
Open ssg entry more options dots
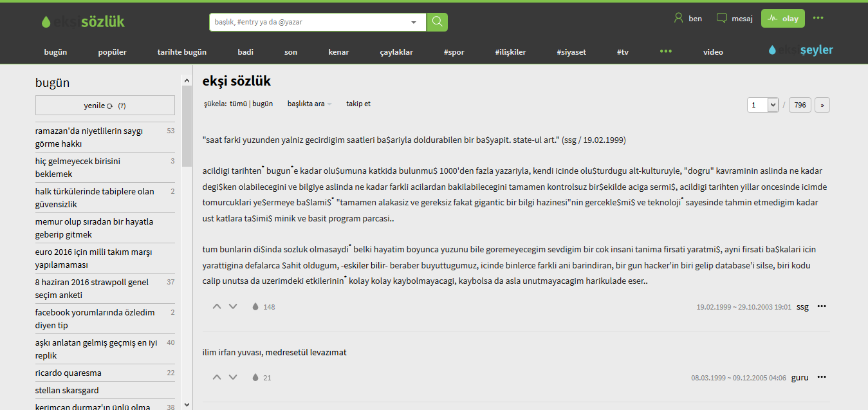[822, 306]
